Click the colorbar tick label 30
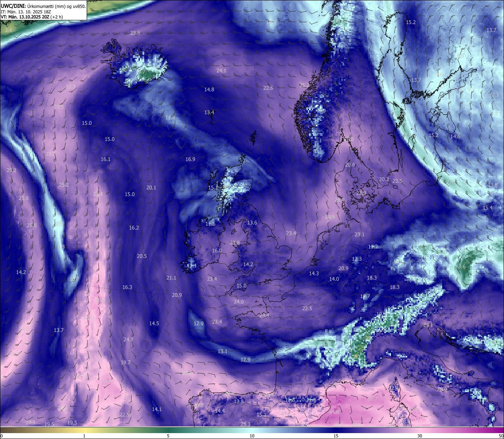This screenshot has width=504, height=439. (x=420, y=436)
